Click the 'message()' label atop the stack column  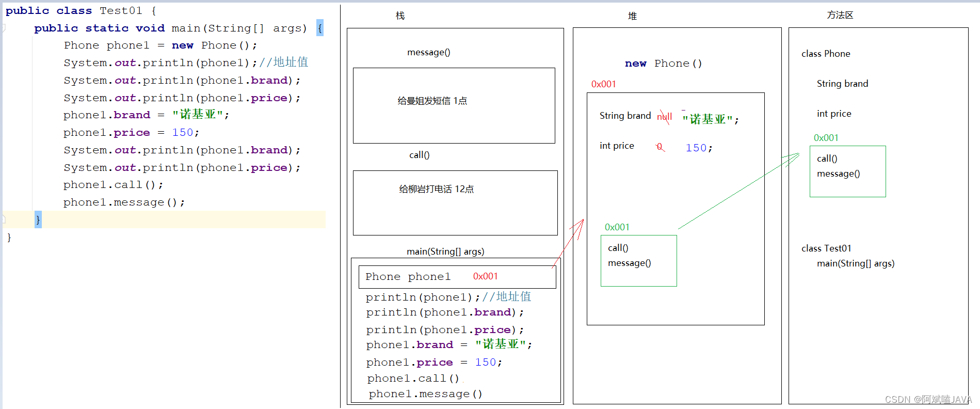pos(428,52)
